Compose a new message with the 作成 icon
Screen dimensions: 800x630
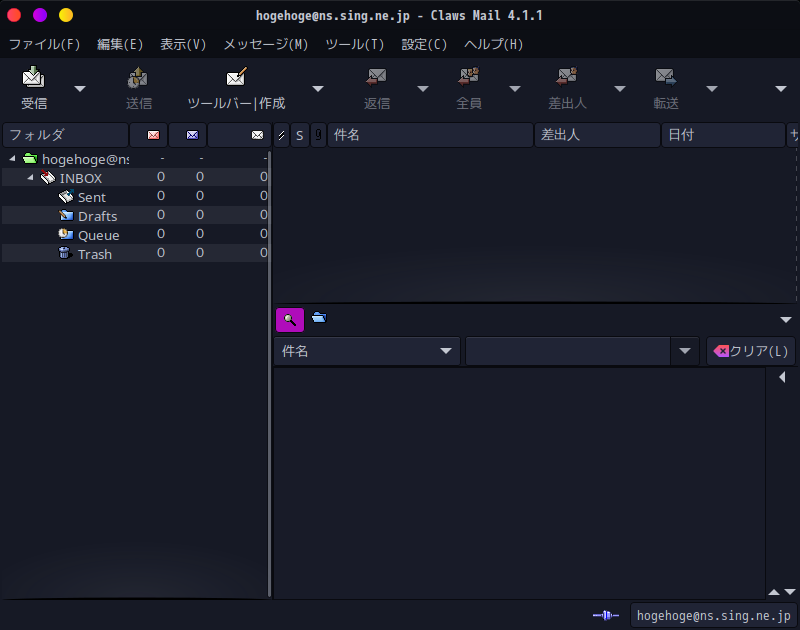236,78
